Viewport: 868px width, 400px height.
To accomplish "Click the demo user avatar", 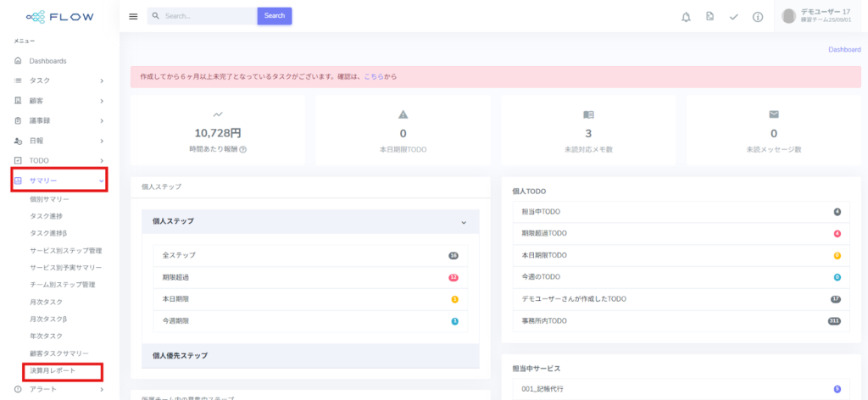I will 788,16.
